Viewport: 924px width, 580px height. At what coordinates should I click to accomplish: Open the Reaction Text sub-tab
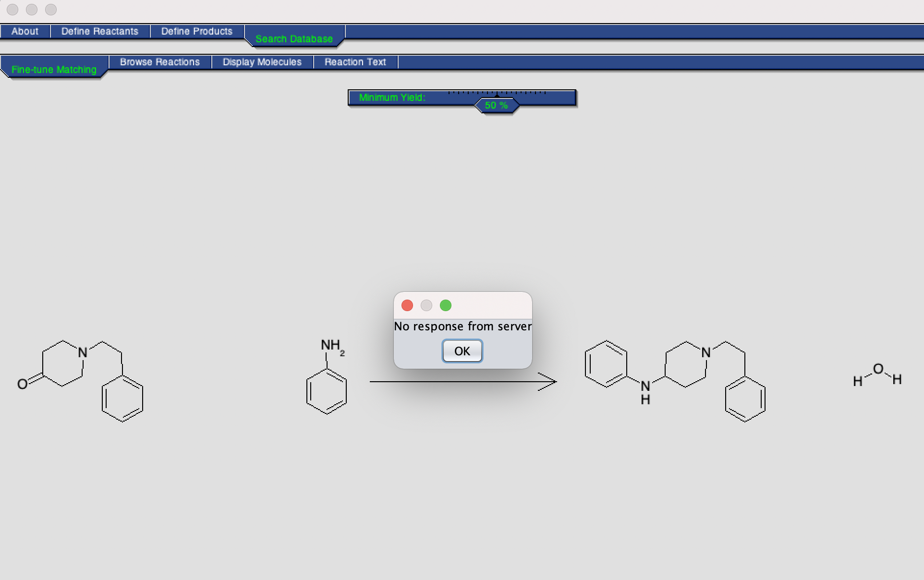(x=355, y=62)
